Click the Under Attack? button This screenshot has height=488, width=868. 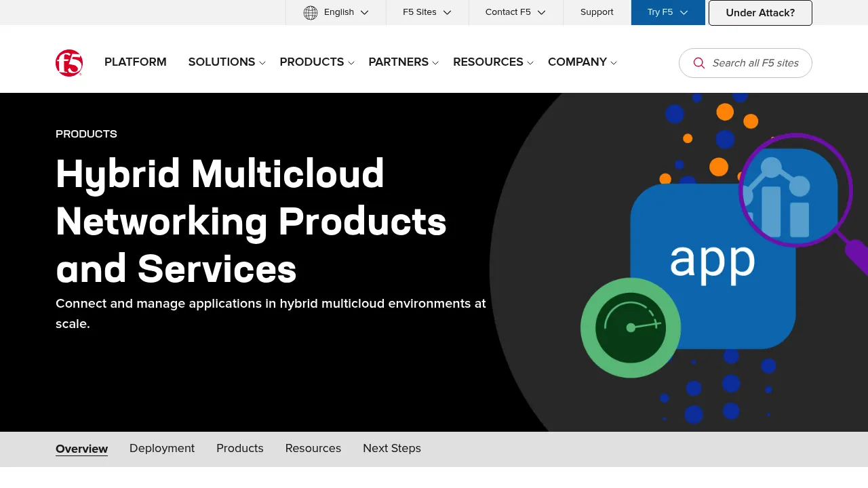(x=760, y=13)
